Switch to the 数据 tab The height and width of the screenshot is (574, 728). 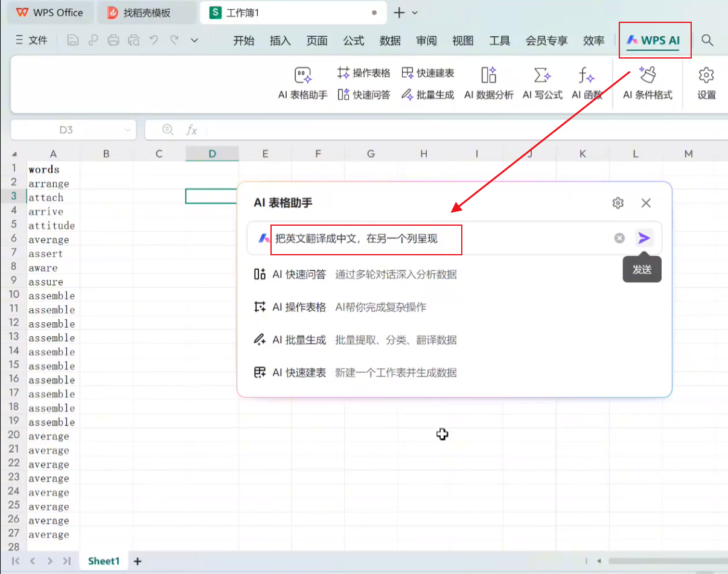coord(391,40)
